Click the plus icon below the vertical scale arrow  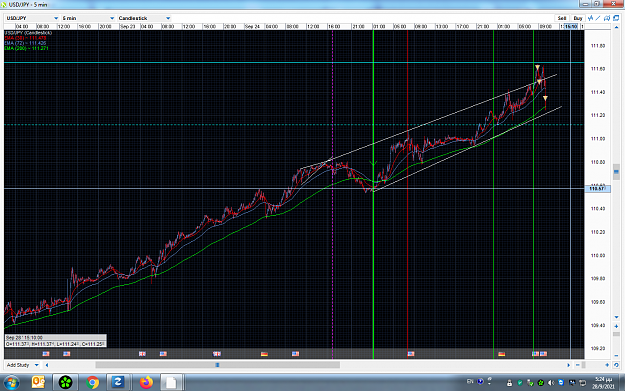616,326
